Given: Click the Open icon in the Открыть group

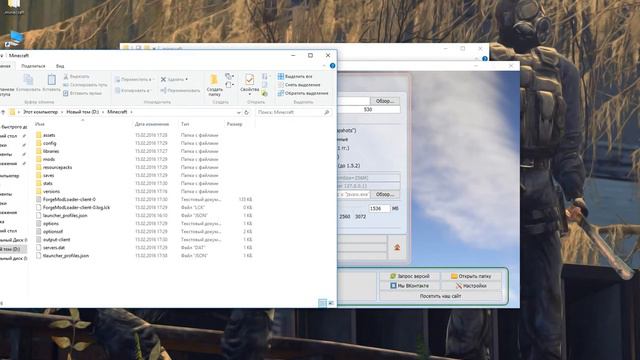Looking at the screenshot, I should [265, 76].
